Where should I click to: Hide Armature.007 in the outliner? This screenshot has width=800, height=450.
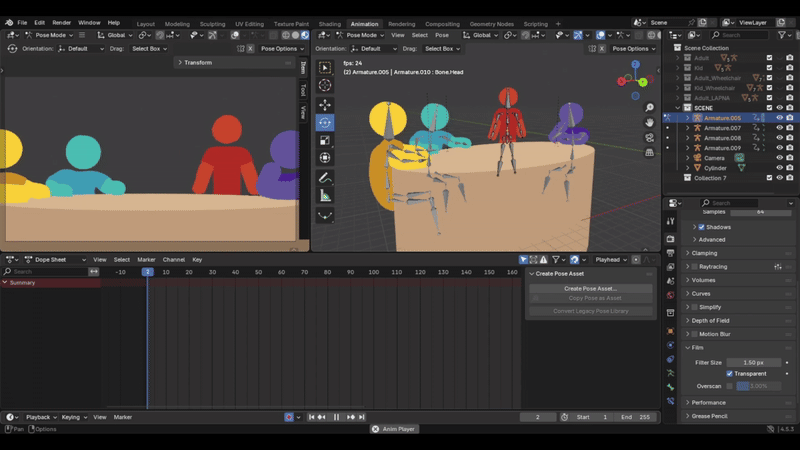780,128
